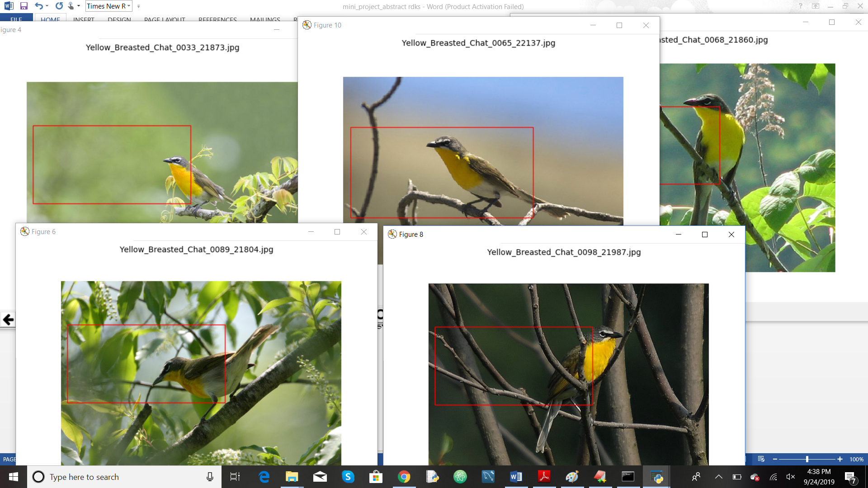Viewport: 868px width, 488px height.
Task: Maximize the Figure 8 window
Action: click(705, 235)
